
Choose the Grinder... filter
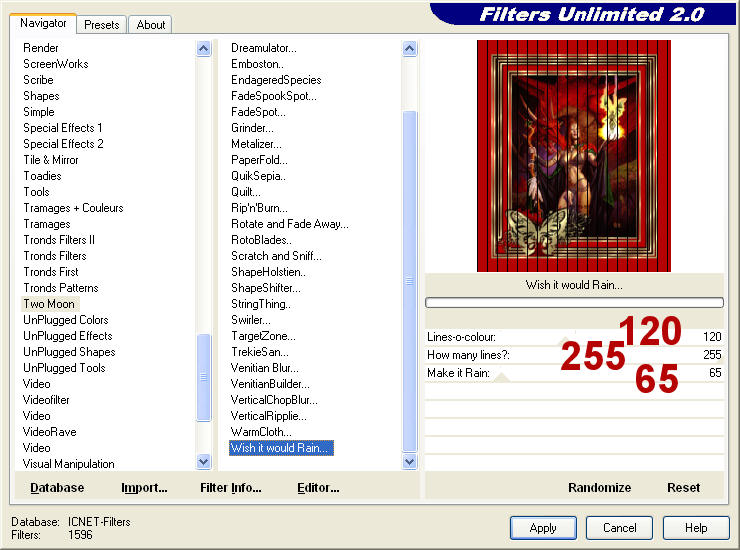tap(252, 128)
